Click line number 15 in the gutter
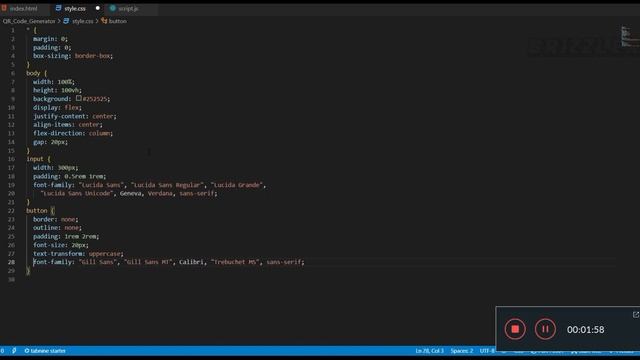The height and width of the screenshot is (360, 640). 11,151
